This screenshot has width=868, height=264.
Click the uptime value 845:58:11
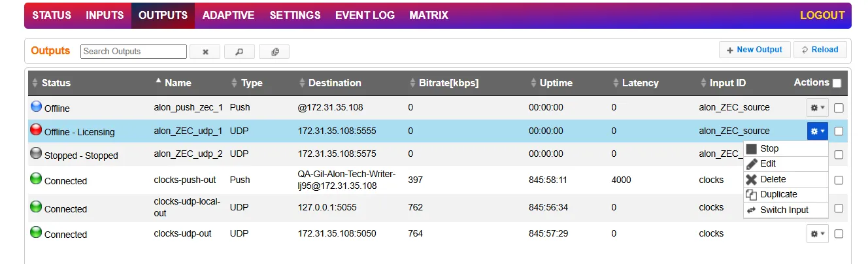tap(548, 179)
